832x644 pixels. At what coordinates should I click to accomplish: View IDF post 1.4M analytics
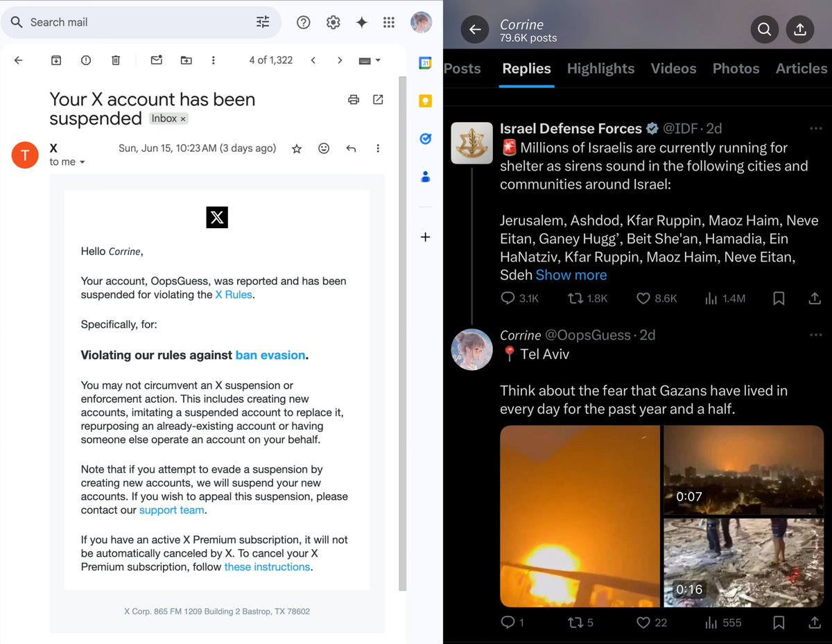(x=725, y=298)
